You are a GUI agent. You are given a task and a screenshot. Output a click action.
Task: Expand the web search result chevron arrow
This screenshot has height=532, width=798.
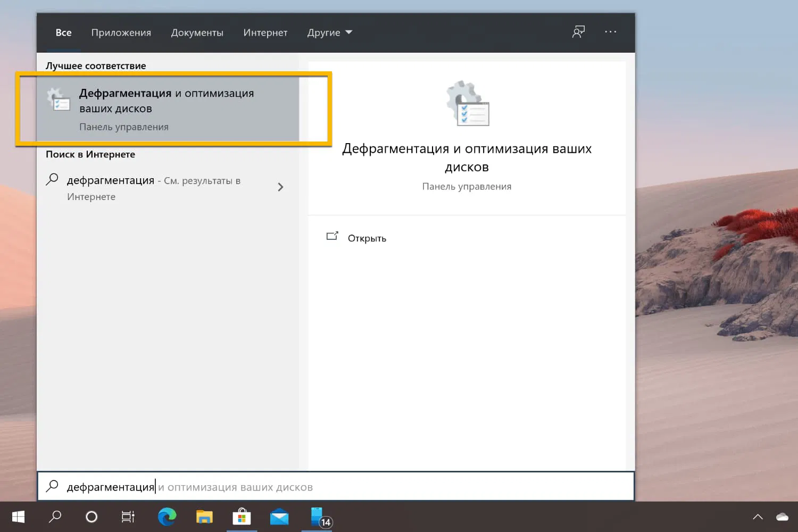[x=280, y=187]
